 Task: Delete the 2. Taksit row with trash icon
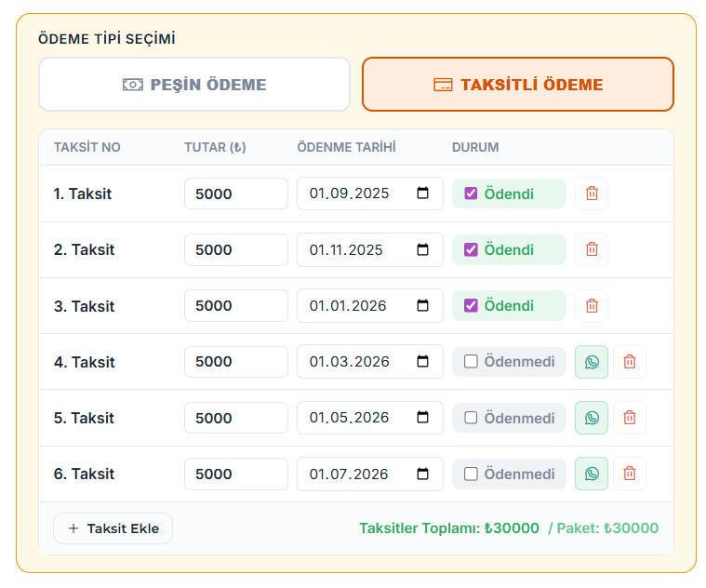point(592,249)
